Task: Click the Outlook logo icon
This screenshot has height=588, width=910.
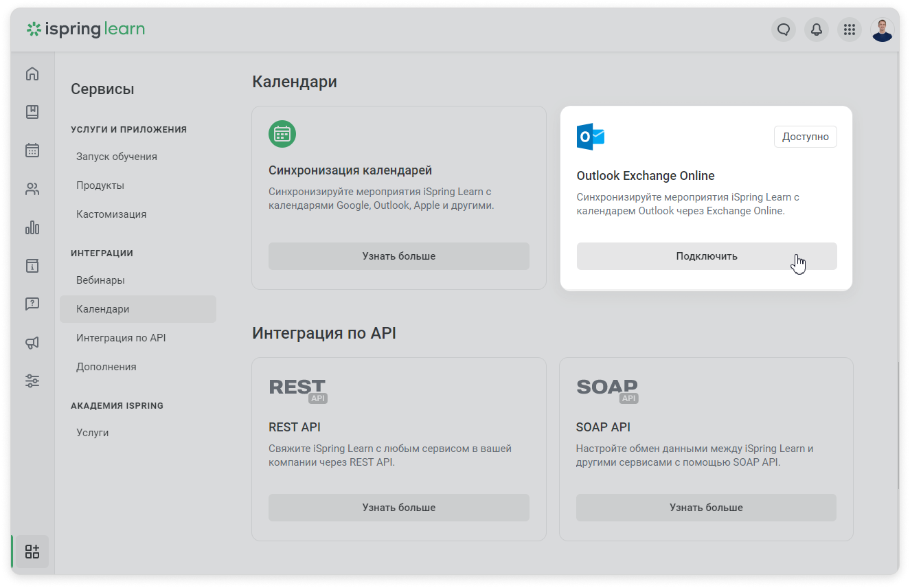Action: click(x=591, y=137)
